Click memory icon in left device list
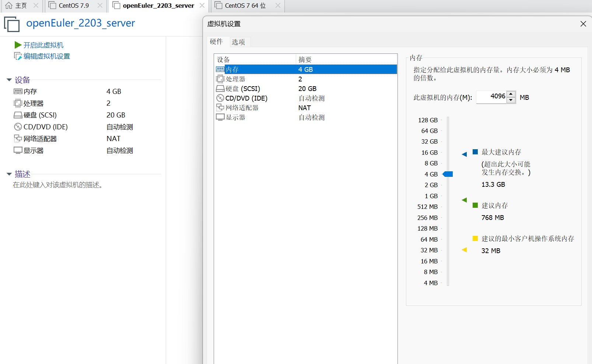Screen dimensions: 592x364 pos(18,91)
